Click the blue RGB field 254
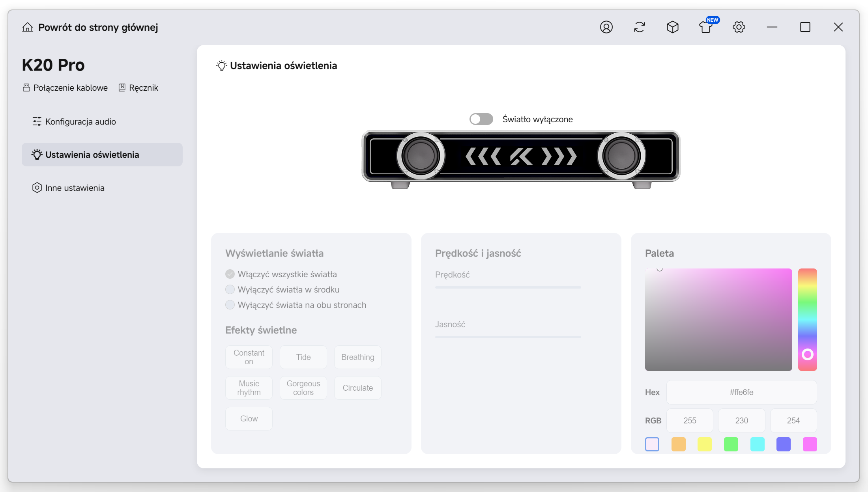This screenshot has height=492, width=868. point(793,421)
